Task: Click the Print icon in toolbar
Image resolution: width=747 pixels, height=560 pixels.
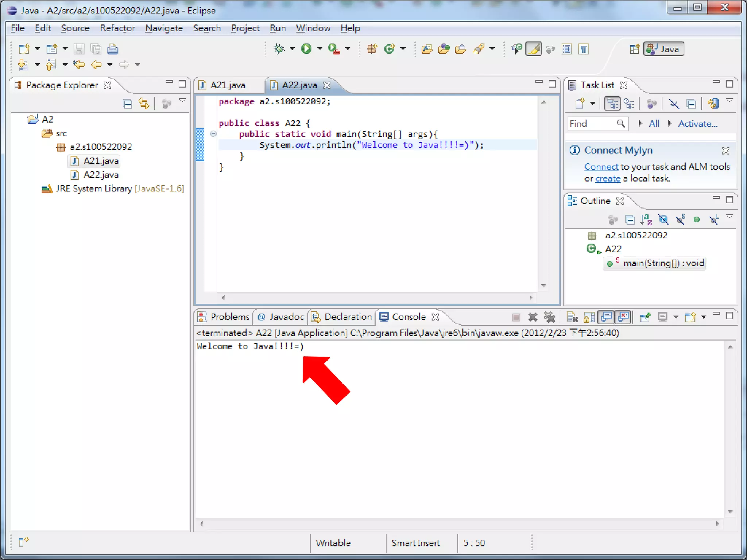Action: click(113, 49)
